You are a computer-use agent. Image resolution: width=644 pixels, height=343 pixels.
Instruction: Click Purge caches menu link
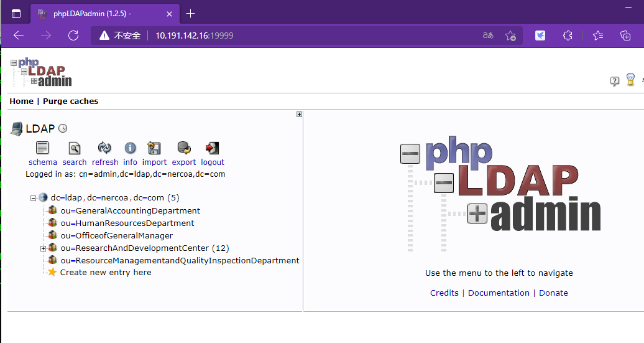pos(71,101)
